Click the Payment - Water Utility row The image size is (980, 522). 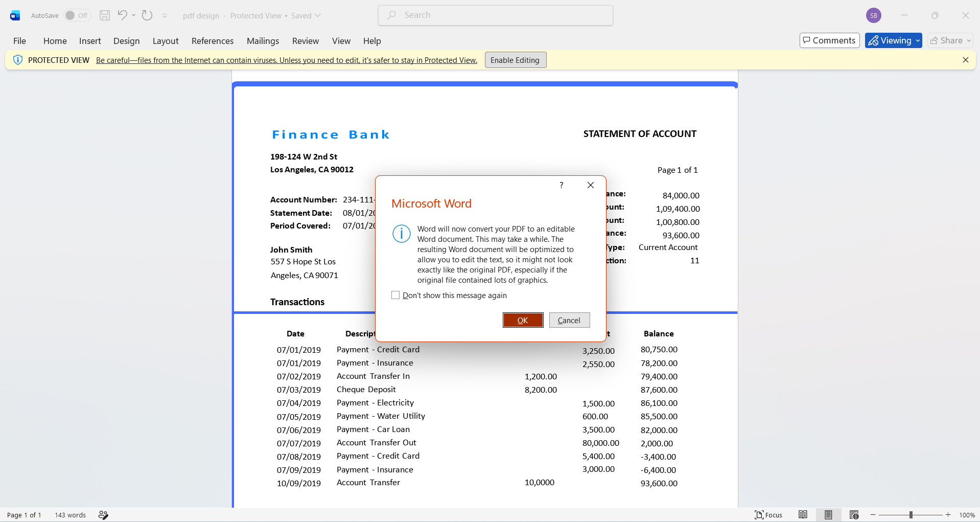point(381,416)
